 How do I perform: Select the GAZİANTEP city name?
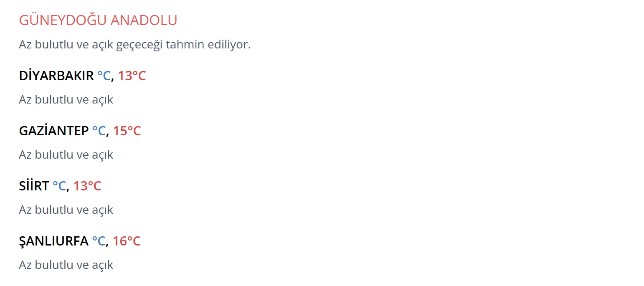[54, 131]
